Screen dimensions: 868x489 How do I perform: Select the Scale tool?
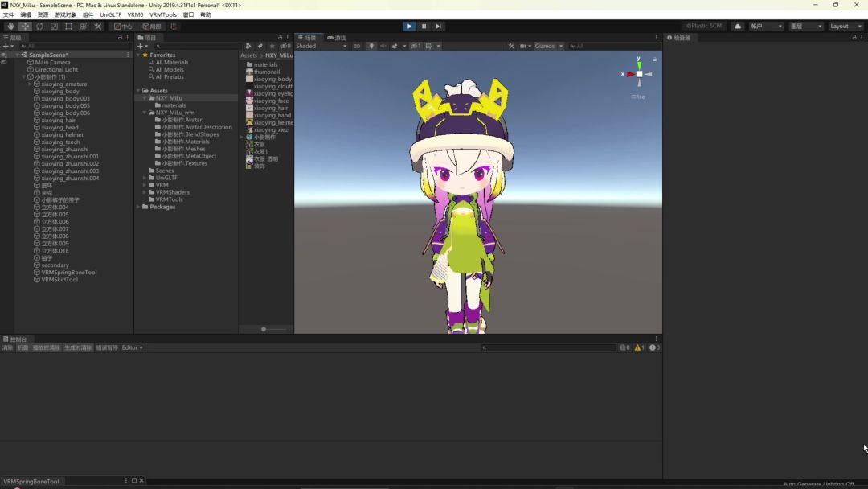tap(54, 27)
